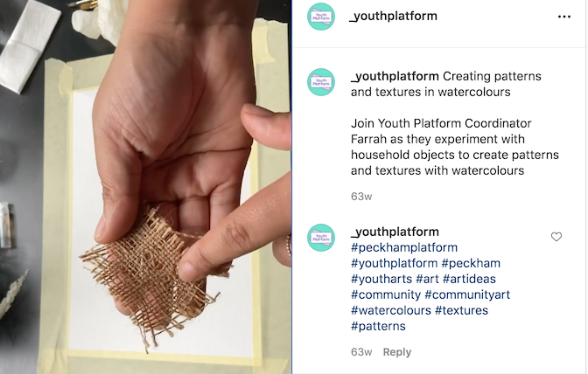Reply to the hashtag comment

[397, 352]
